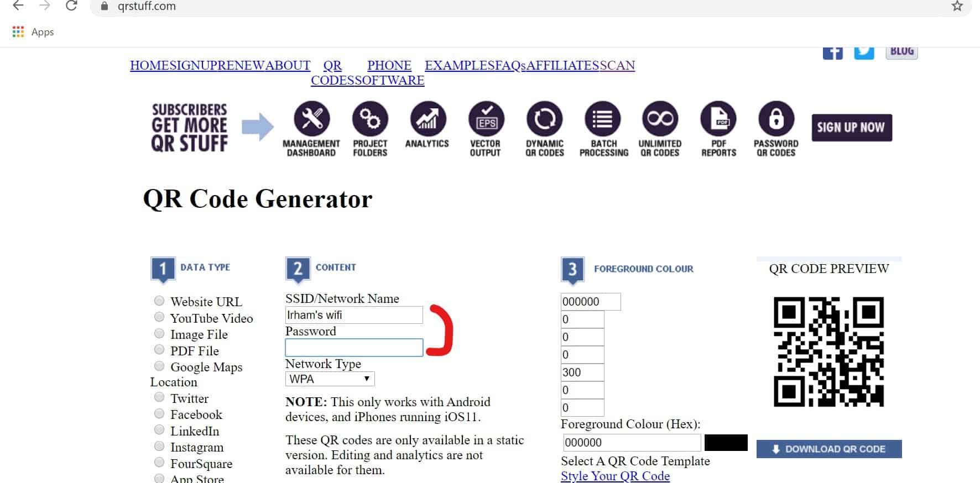
Task: Click the Project Folders icon
Action: point(370,119)
